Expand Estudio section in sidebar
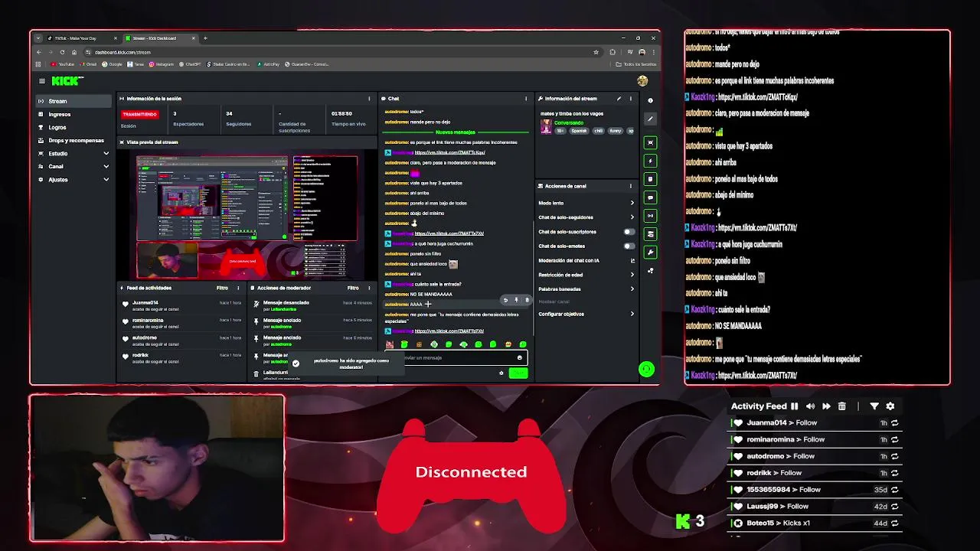980x551 pixels. click(x=106, y=154)
